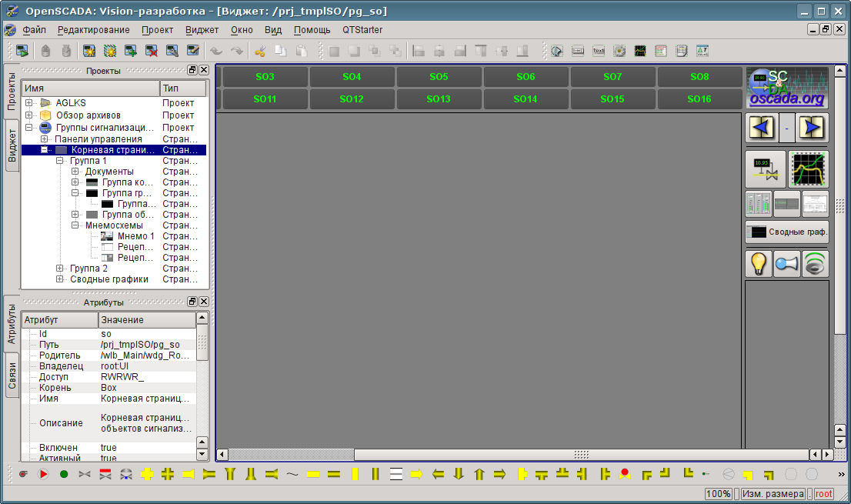
Task: Click the oscada.org logo
Action: click(x=787, y=88)
